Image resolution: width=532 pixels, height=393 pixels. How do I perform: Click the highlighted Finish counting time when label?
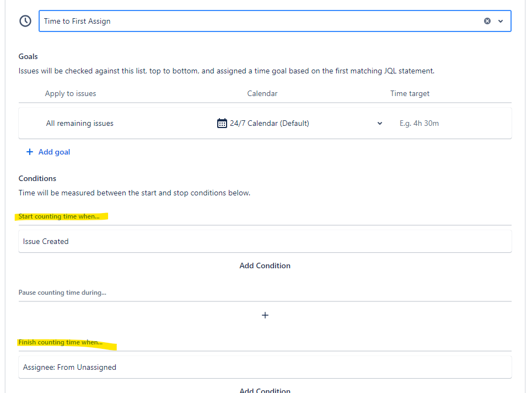61,342
